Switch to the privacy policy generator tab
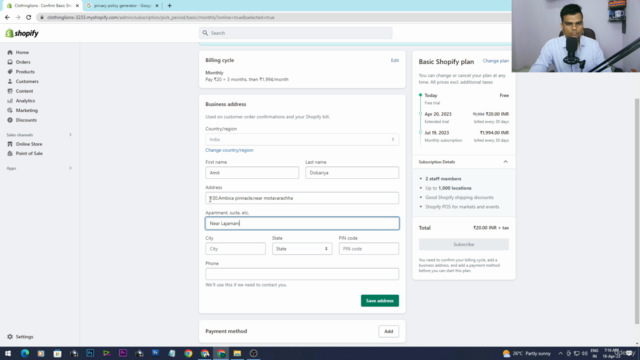 [122, 6]
